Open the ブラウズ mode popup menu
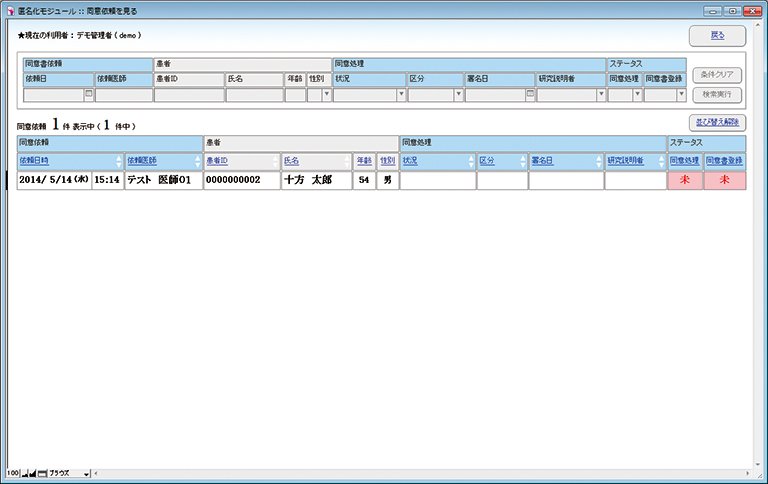 coord(70,473)
